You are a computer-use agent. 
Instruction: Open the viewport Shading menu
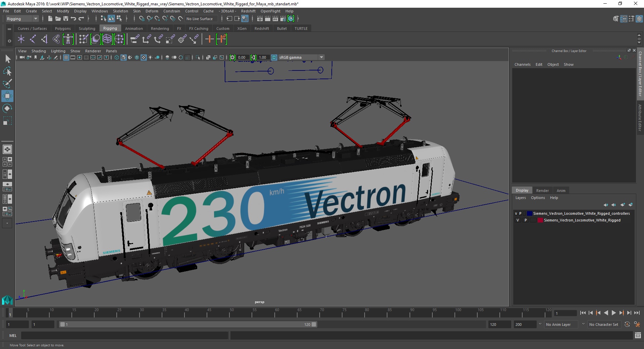click(39, 51)
